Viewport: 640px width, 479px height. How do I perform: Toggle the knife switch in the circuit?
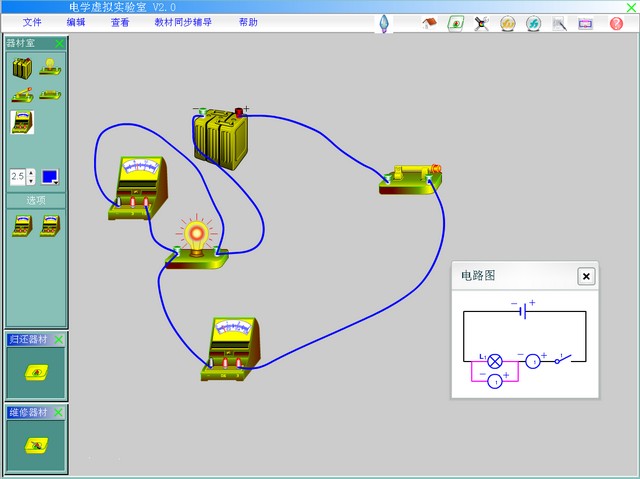coord(411,177)
